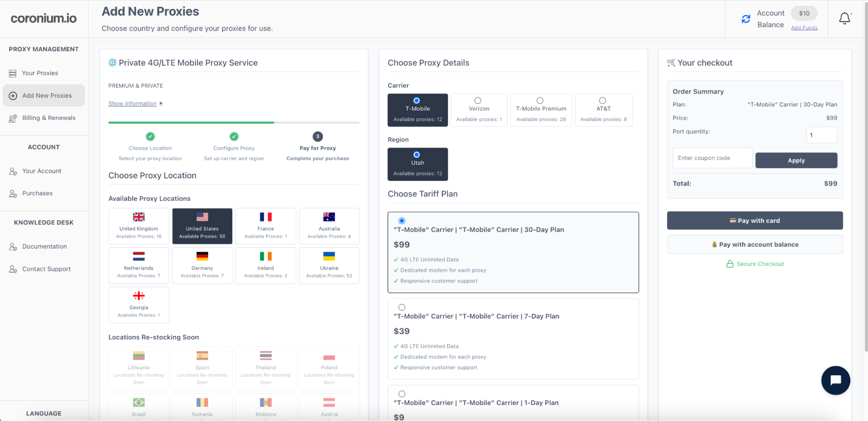The image size is (868, 421).
Task: Open the live chat bubble
Action: pyautogui.click(x=835, y=380)
